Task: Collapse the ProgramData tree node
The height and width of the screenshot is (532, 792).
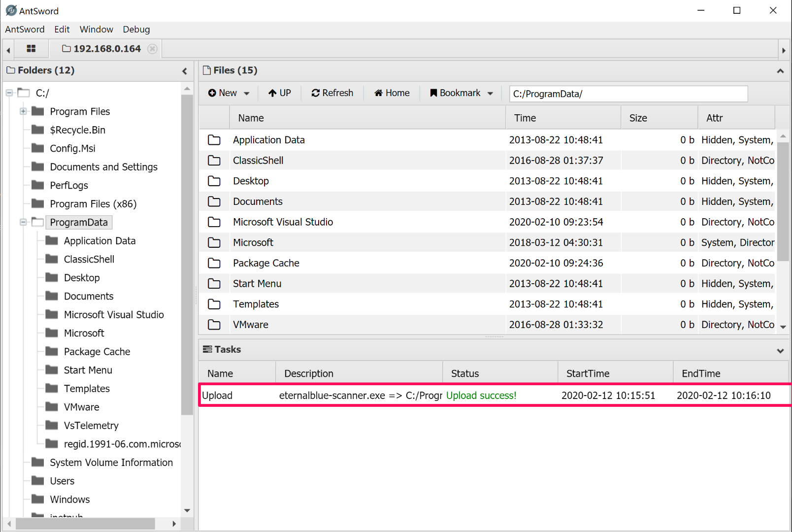Action: [23, 222]
